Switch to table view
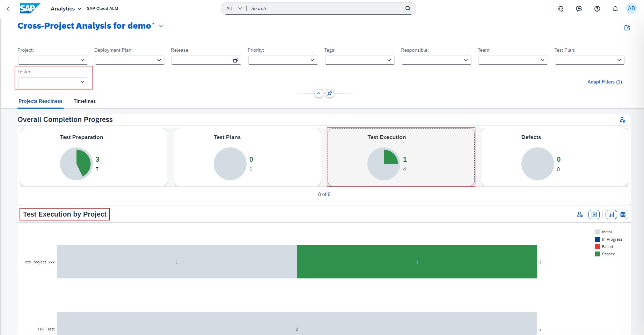 [x=623, y=214]
